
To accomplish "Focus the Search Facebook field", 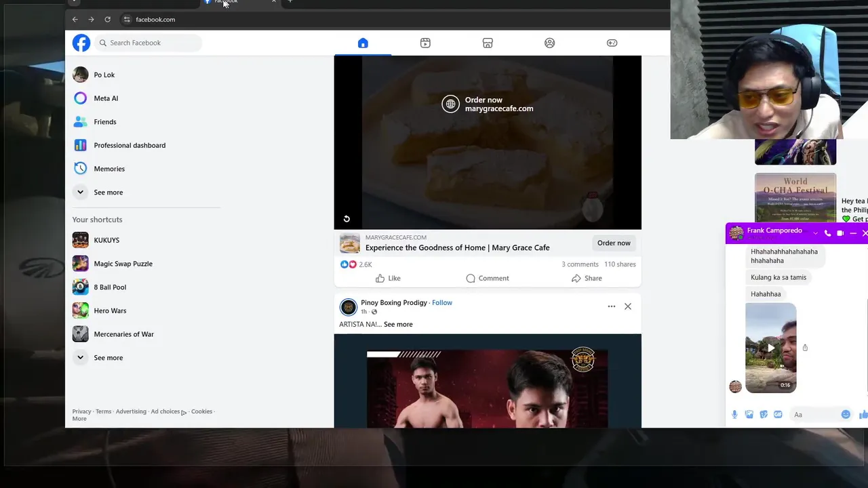I will (148, 43).
